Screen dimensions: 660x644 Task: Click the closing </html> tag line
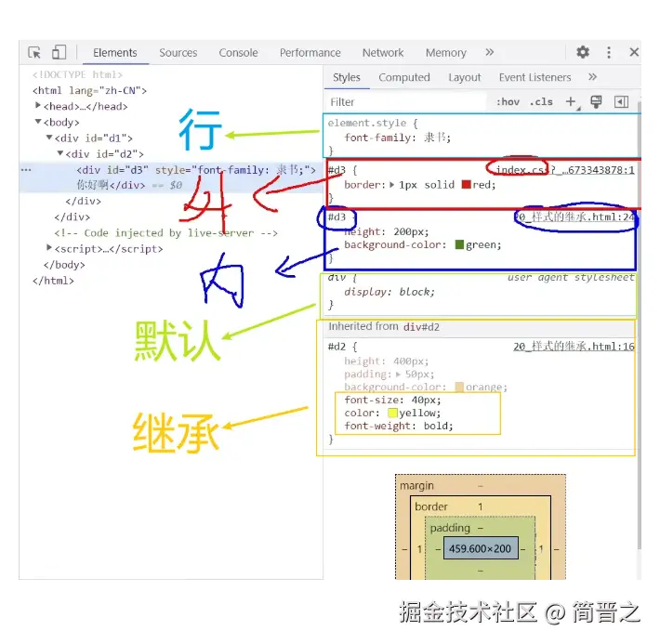(53, 281)
